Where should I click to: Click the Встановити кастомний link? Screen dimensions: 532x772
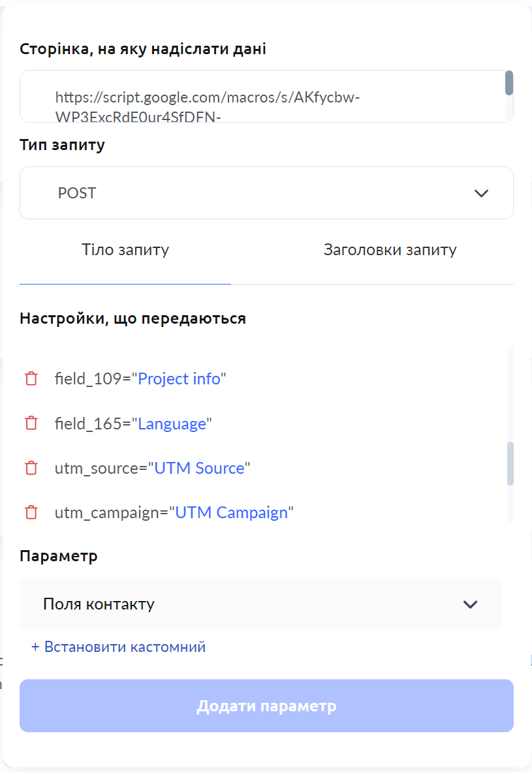(118, 647)
